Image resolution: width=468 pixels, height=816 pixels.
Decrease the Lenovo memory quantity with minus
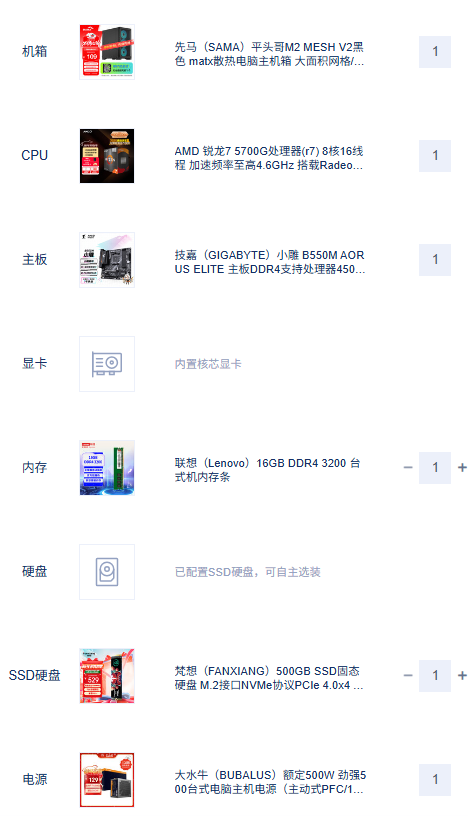point(408,468)
